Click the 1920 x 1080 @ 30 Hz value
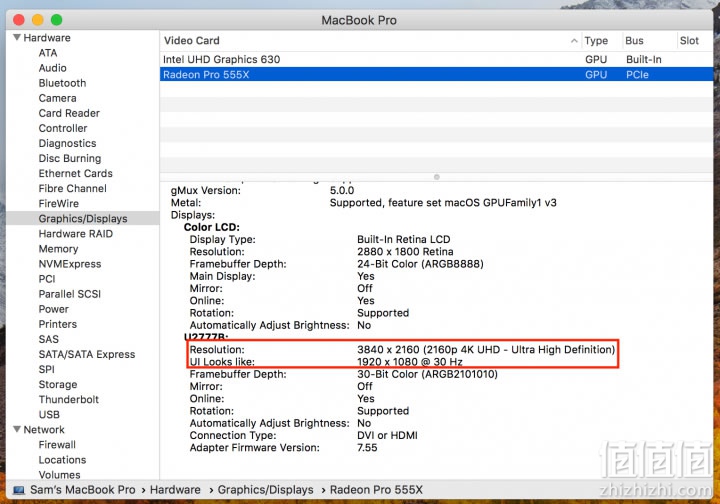 tap(410, 362)
